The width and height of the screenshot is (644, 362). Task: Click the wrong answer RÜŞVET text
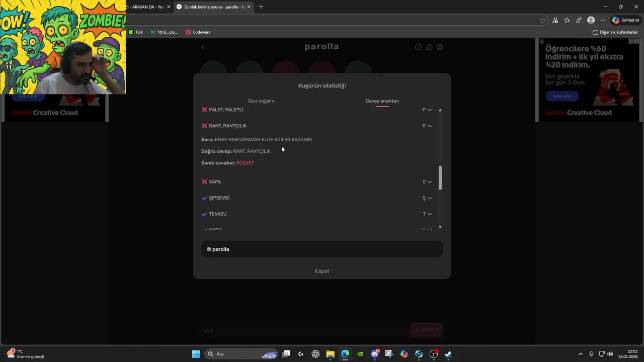pyautogui.click(x=245, y=163)
